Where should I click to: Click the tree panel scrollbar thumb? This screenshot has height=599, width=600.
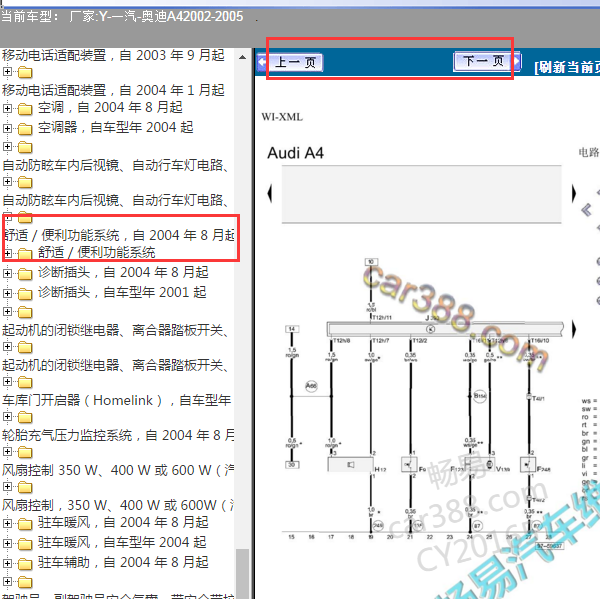(242, 573)
